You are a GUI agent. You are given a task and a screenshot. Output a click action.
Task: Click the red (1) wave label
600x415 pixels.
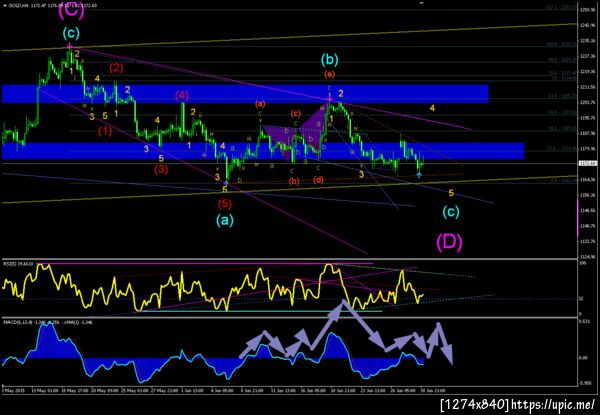pyautogui.click(x=105, y=131)
